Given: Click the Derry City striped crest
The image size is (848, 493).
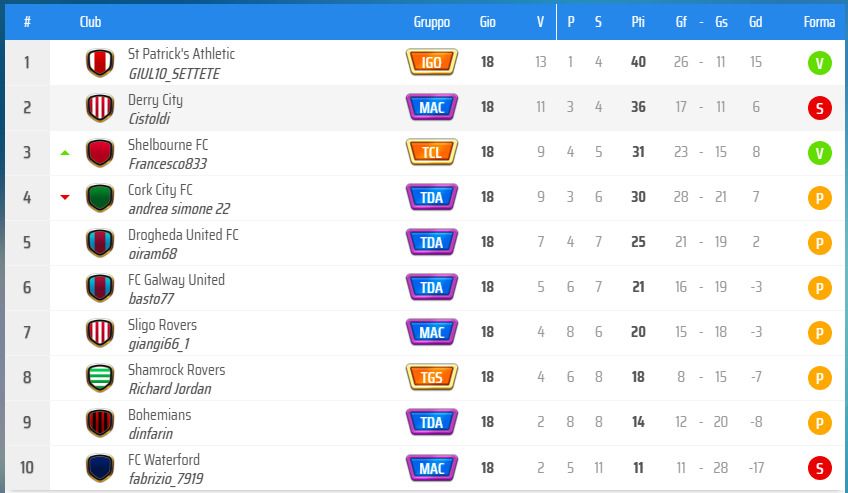Looking at the screenshot, I should (x=100, y=108).
